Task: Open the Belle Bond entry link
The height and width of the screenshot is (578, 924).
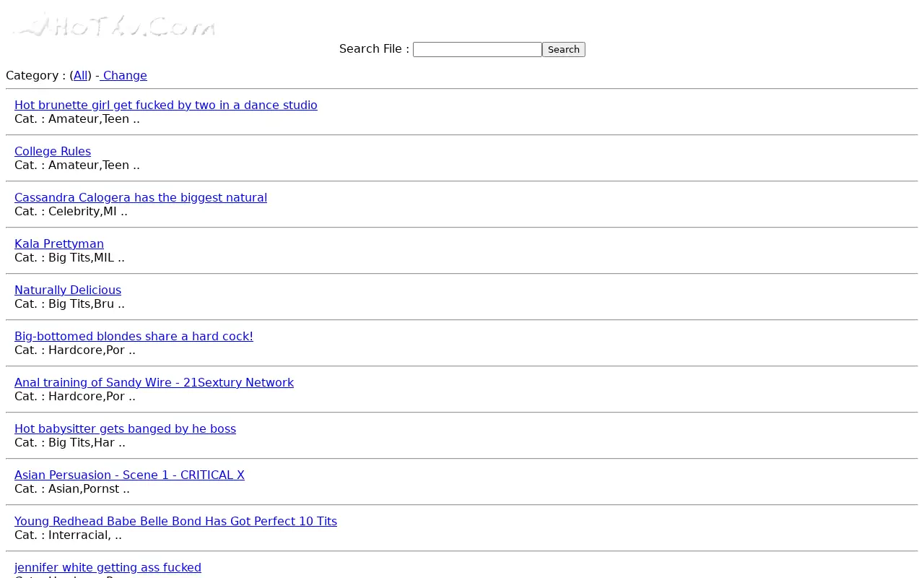Action: tap(175, 521)
